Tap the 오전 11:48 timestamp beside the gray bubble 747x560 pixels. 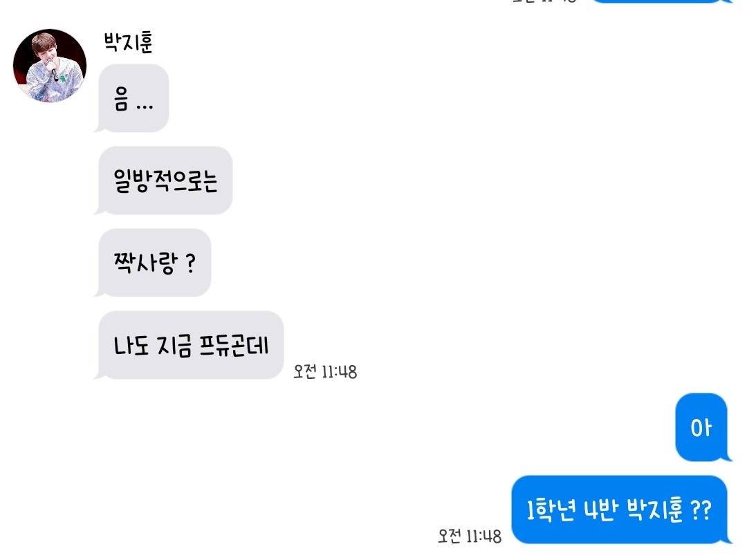click(x=325, y=371)
